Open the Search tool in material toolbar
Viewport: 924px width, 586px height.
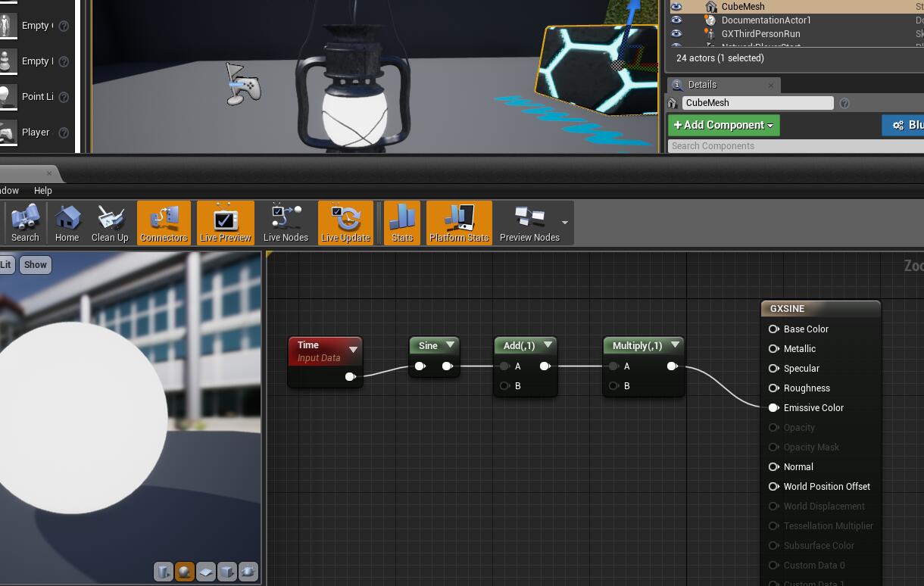tap(25, 223)
